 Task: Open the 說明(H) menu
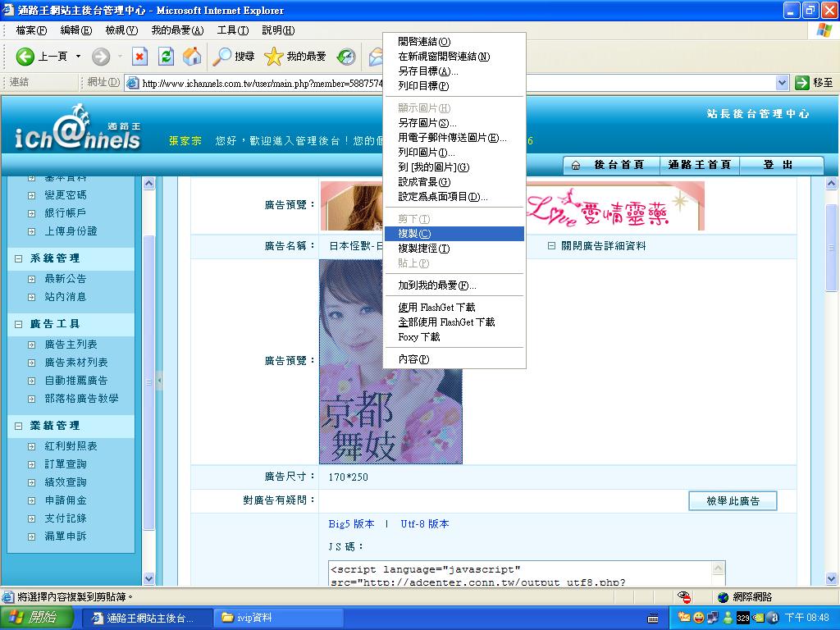278,30
